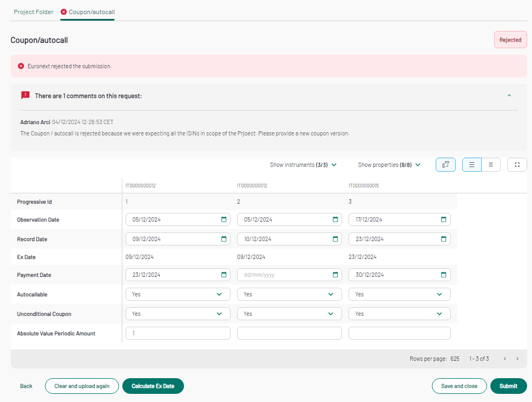Click column header IT0000000015

[x=364, y=186]
